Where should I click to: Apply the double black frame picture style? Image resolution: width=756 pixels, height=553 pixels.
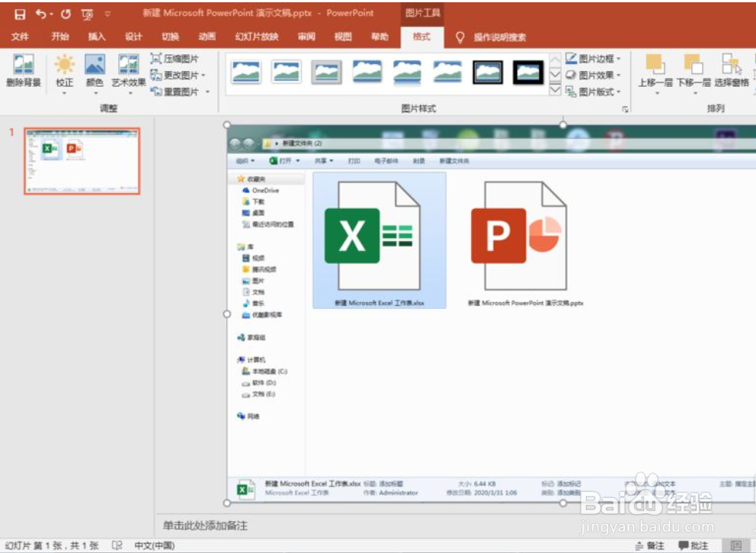tap(488, 72)
